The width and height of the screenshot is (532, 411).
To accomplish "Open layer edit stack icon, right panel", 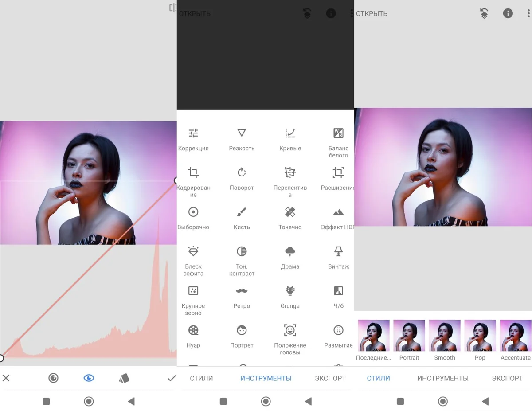I will point(484,13).
